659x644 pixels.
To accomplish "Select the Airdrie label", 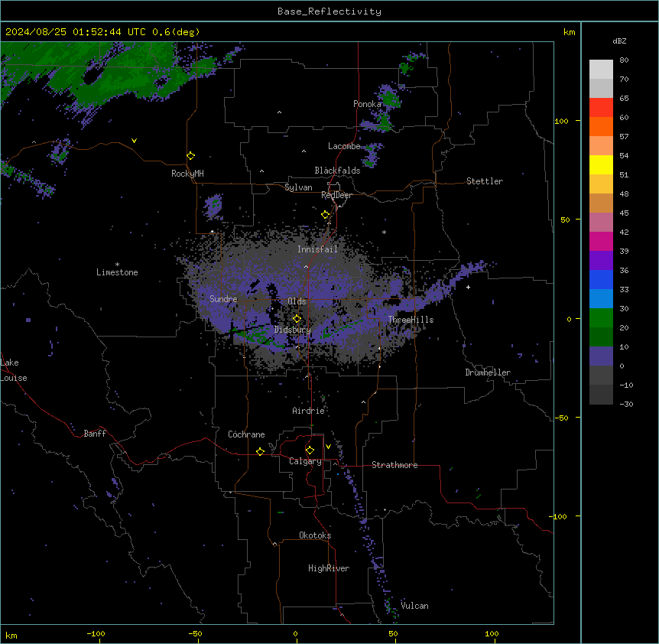I will pos(309,411).
